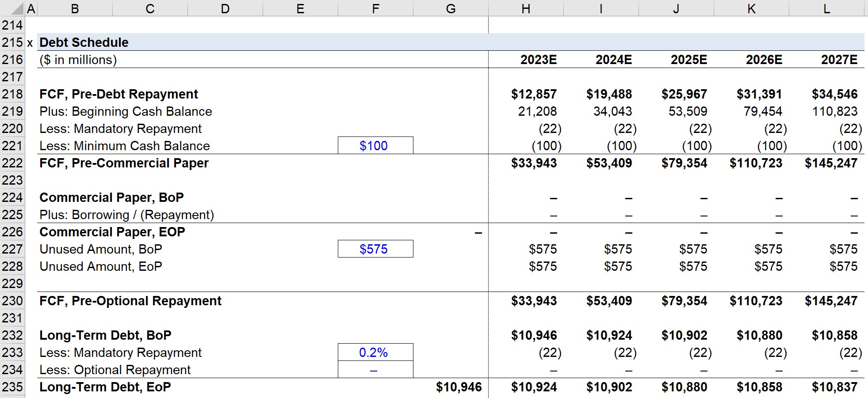Select row 222 header
Image resolution: width=868 pixels, height=398 pixels.
coord(12,163)
